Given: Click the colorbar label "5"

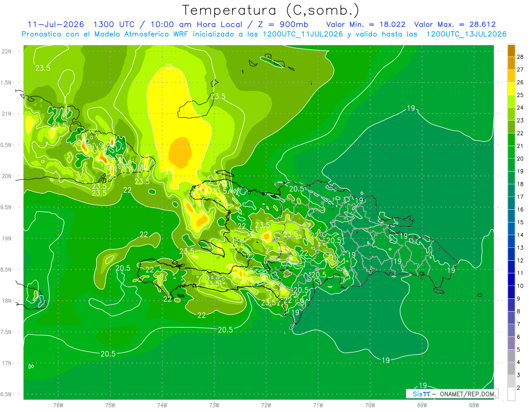Looking at the screenshot, I should (x=519, y=350).
